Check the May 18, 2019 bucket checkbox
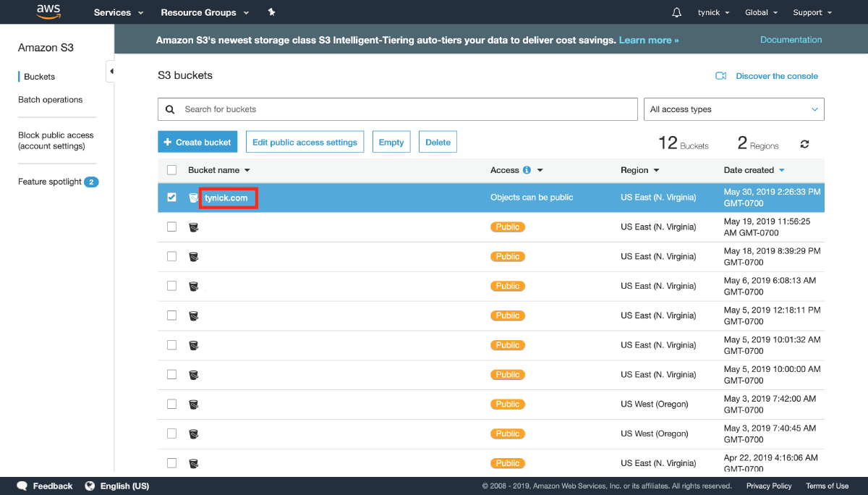Screen dimensions: 868x495 171,256
